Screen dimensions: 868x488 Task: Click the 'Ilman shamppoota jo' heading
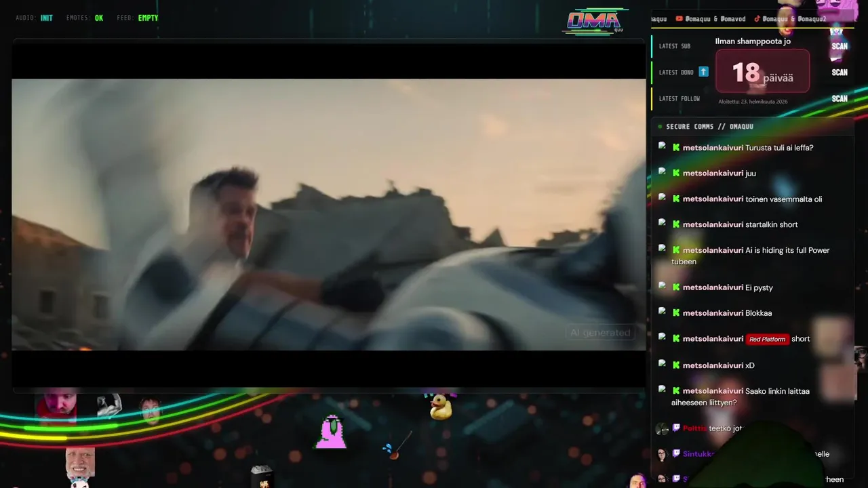click(753, 41)
